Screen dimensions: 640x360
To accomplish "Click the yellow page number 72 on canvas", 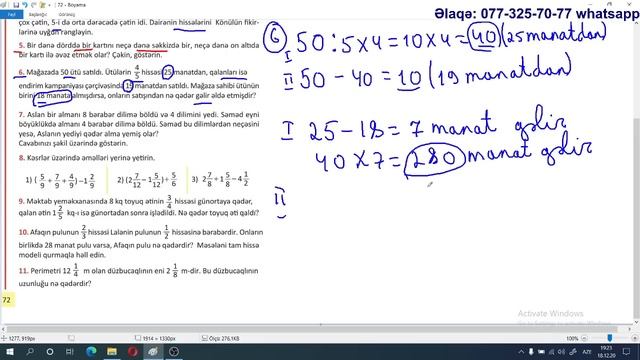I will tap(7, 300).
